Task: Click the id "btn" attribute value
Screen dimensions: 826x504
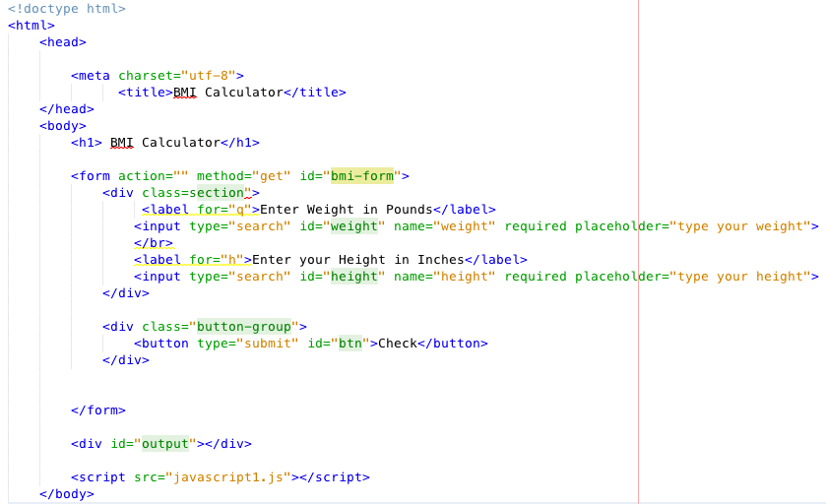Action: tap(350, 344)
